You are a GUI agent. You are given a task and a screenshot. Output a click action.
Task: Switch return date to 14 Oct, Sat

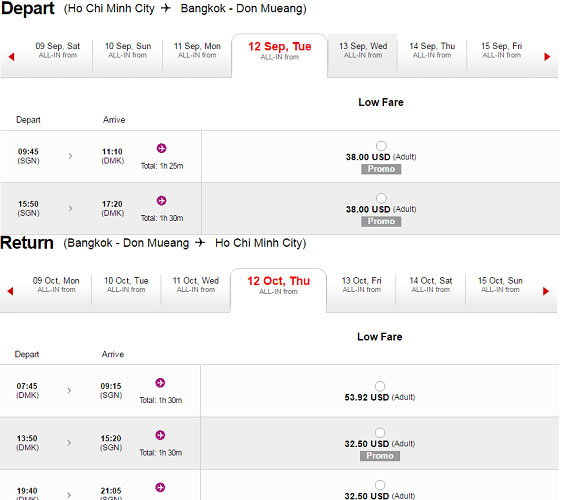431,285
